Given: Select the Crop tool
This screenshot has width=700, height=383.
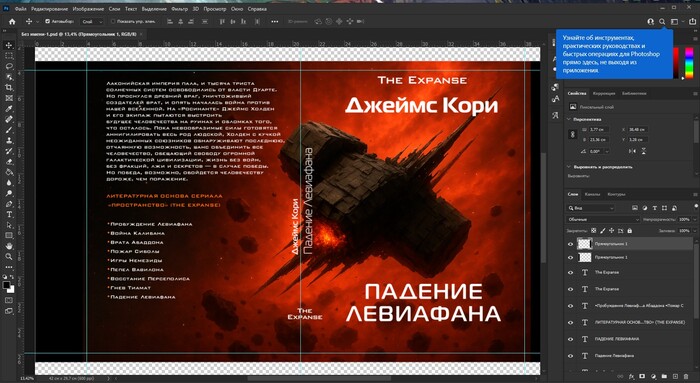Looking at the screenshot, I should pyautogui.click(x=9, y=87).
